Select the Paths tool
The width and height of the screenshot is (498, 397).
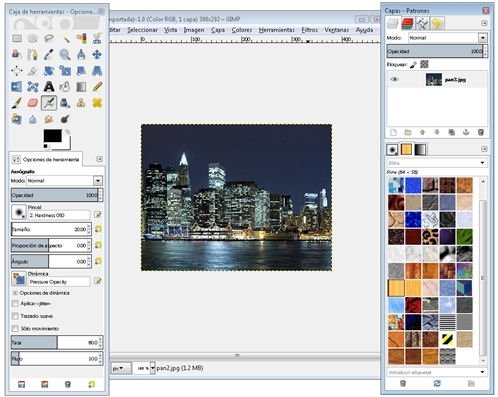coord(33,54)
